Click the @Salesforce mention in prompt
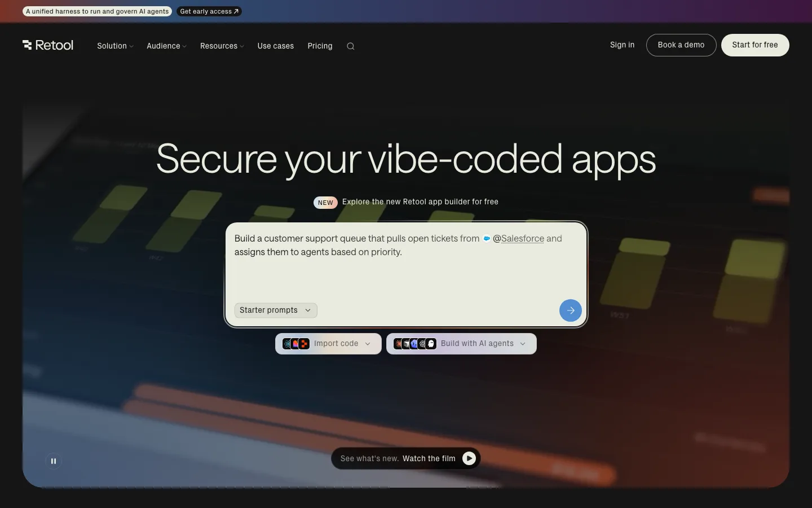 pyautogui.click(x=518, y=239)
